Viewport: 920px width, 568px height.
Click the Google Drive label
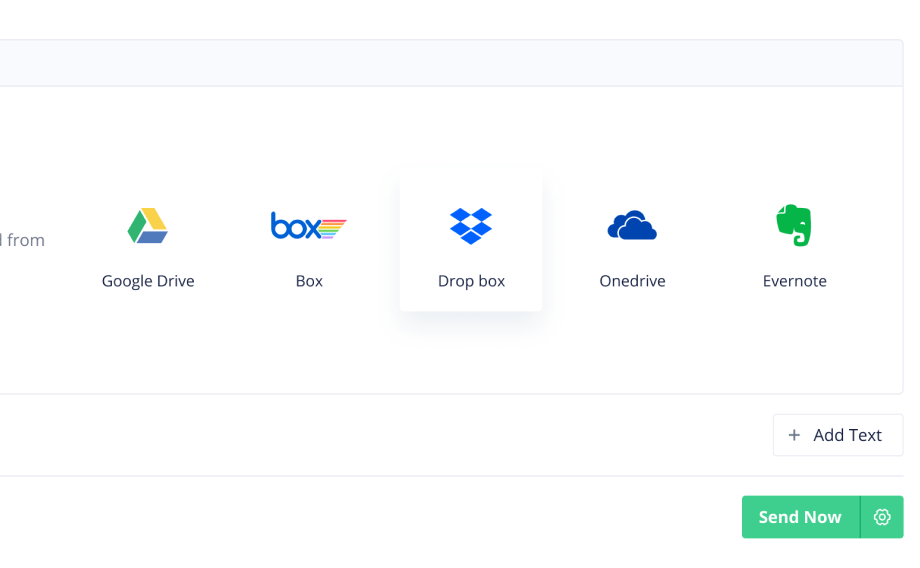tap(148, 281)
